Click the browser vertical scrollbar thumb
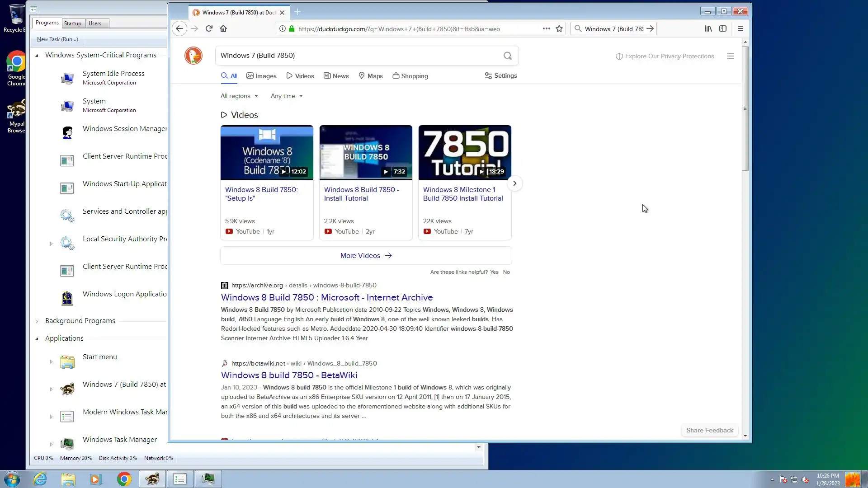Screen dimensions: 868x488 pos(745,108)
